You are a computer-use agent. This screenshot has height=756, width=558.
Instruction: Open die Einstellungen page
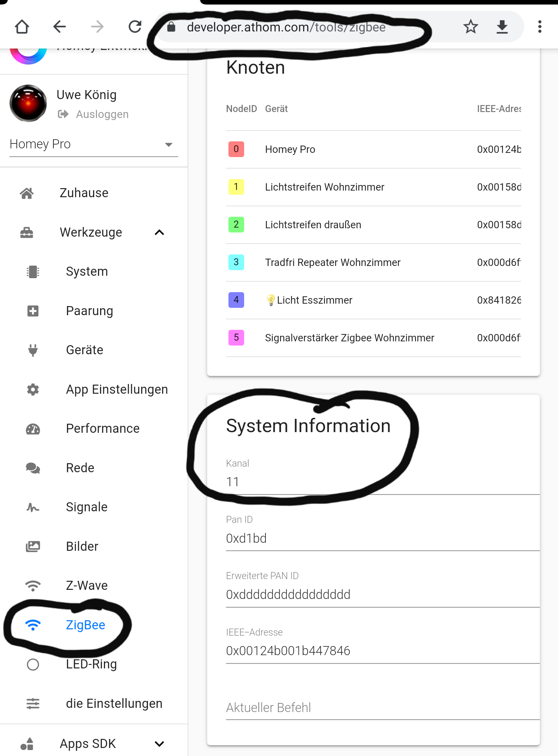(114, 703)
